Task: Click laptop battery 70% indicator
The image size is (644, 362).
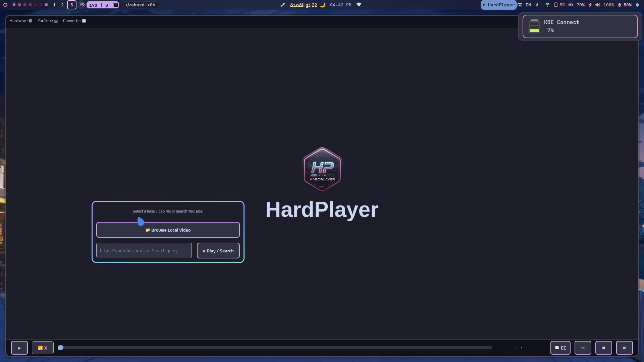Action: pyautogui.click(x=577, y=5)
